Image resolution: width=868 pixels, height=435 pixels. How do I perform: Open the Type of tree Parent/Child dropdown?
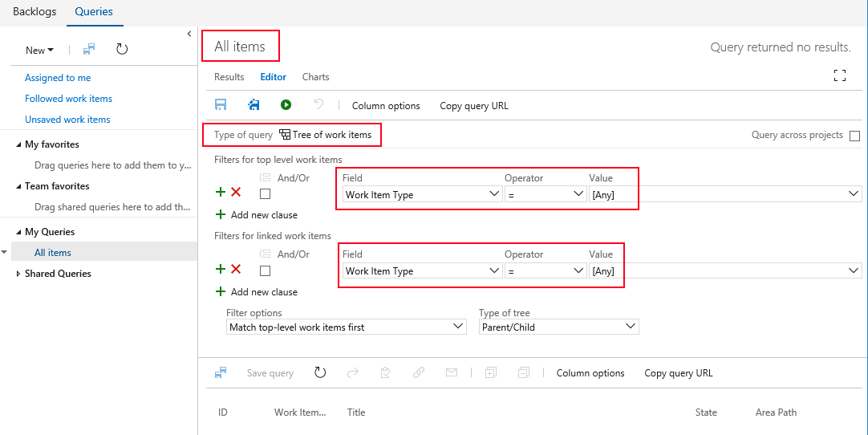point(558,327)
